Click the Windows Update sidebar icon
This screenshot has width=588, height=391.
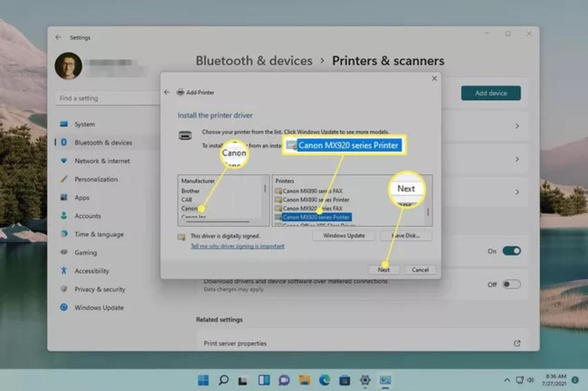point(64,307)
